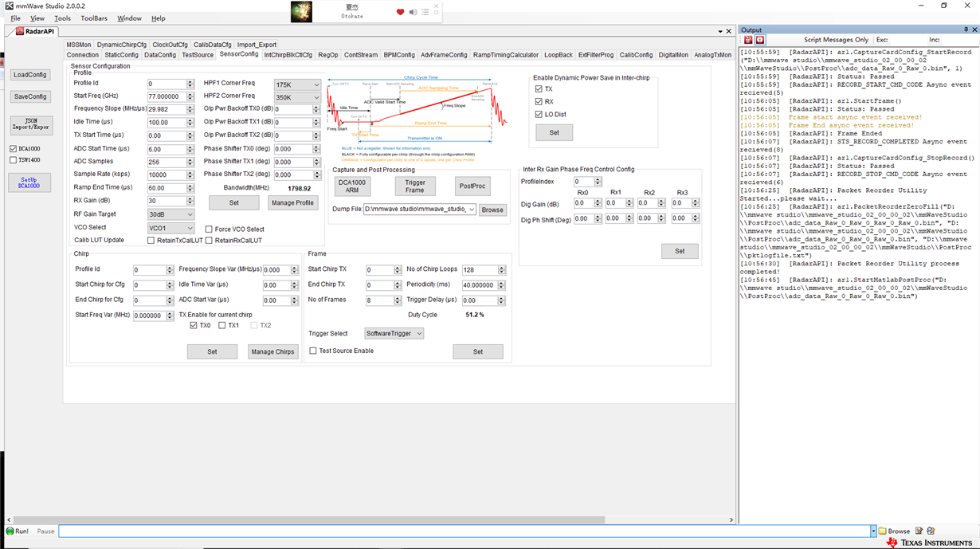Switch to the Import_Export tab

click(x=257, y=45)
